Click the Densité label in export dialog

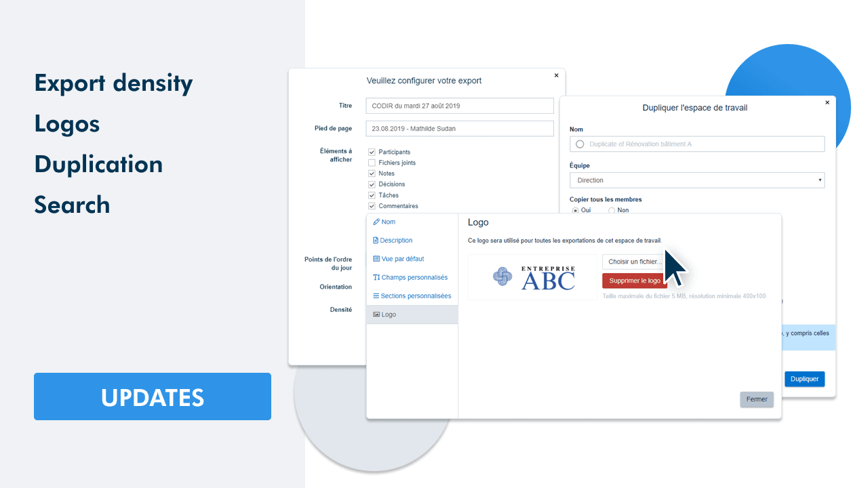click(x=340, y=310)
